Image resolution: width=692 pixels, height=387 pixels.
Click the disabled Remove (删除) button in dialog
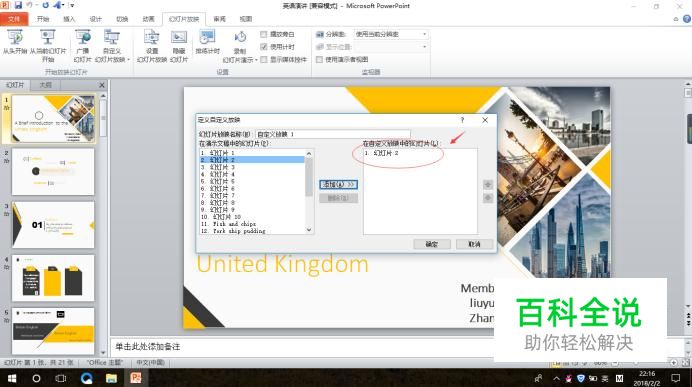338,198
